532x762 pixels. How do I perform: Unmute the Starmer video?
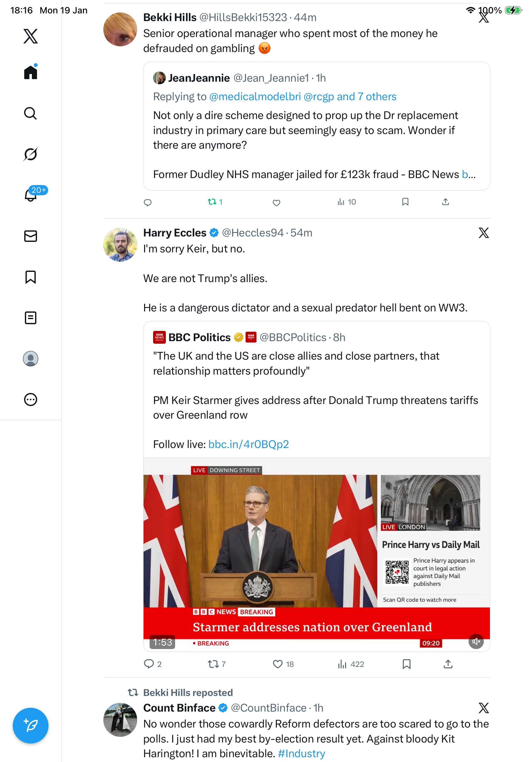coord(476,641)
